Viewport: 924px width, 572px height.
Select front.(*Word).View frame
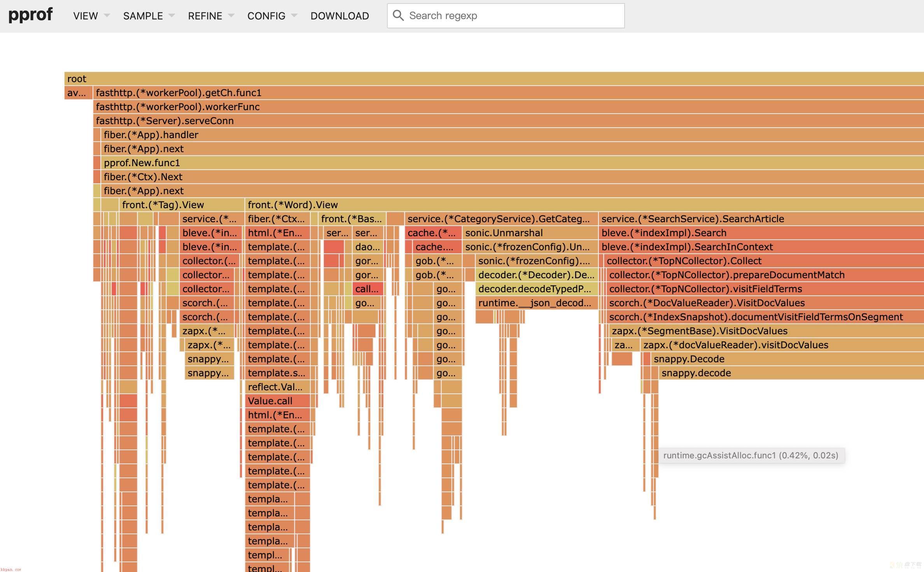coord(584,205)
